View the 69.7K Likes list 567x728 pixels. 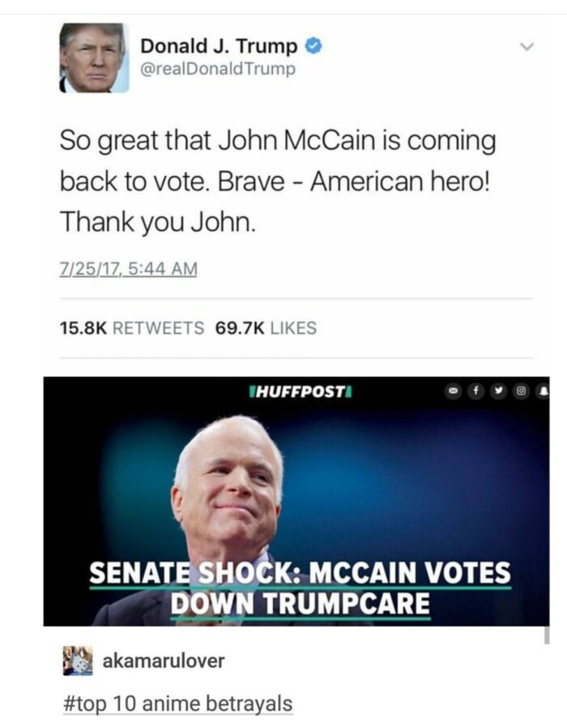[266, 328]
